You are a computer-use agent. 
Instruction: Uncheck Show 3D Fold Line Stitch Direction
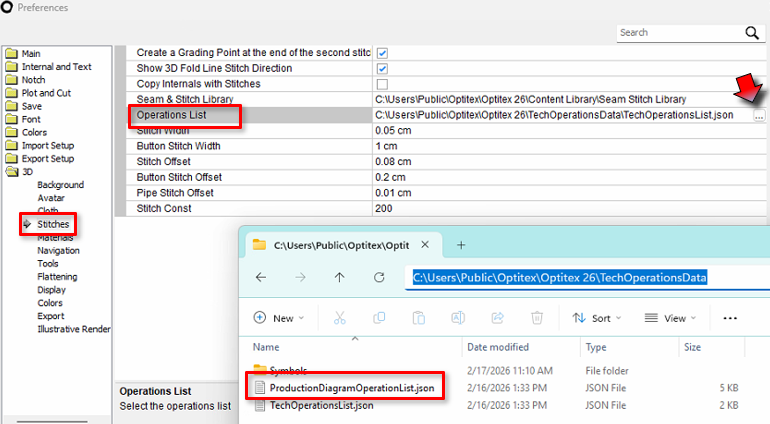click(x=382, y=68)
